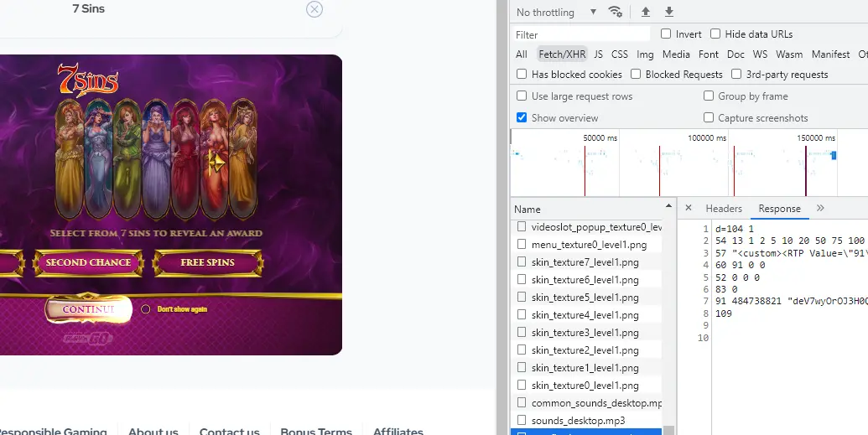Enable Capture screenshots

[x=709, y=117]
